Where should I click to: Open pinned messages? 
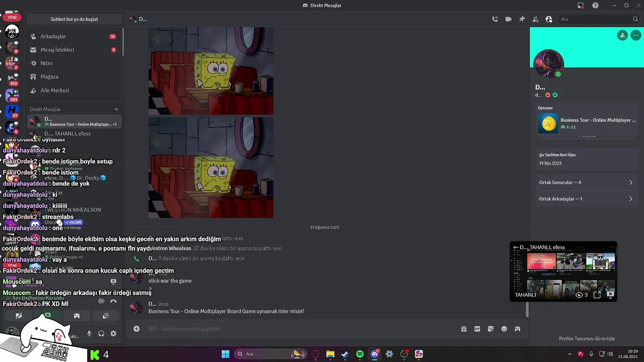(x=522, y=19)
